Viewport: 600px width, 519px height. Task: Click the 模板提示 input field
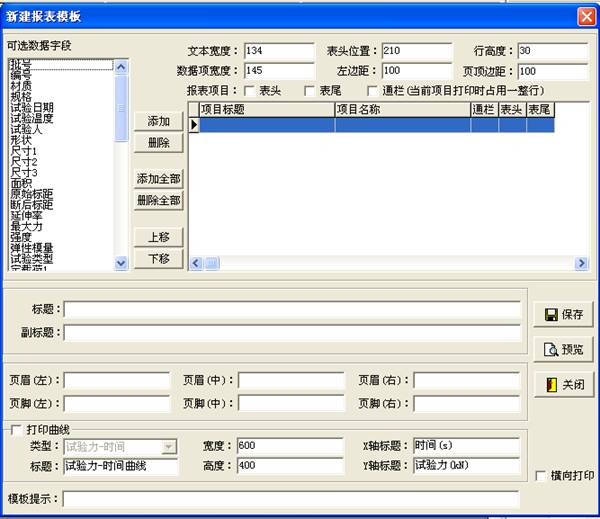[291, 499]
